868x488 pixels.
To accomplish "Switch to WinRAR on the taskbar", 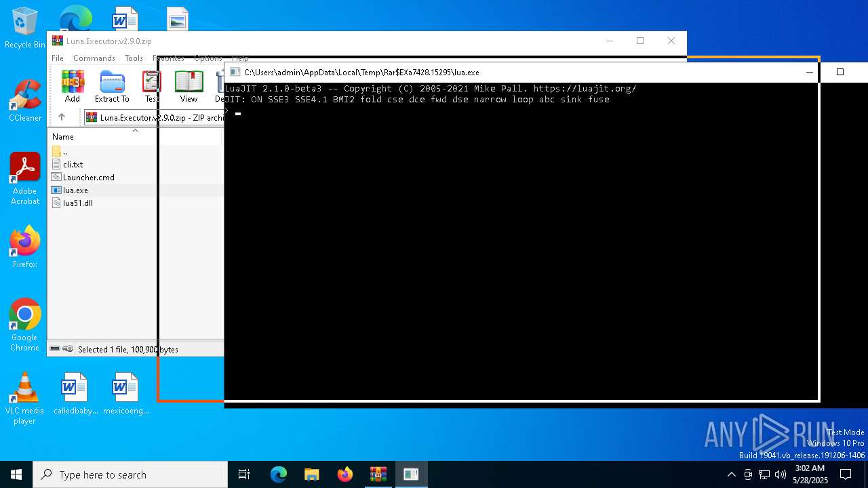I will (x=378, y=474).
